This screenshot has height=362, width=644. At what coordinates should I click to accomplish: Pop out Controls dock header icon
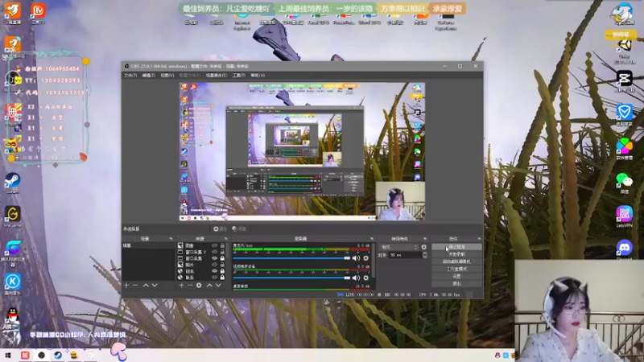(x=479, y=238)
